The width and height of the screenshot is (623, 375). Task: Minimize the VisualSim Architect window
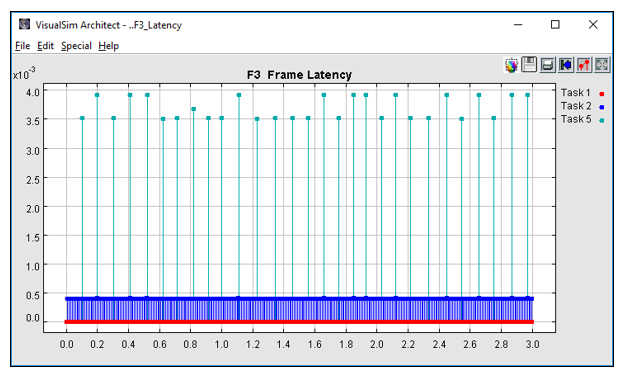coord(518,25)
